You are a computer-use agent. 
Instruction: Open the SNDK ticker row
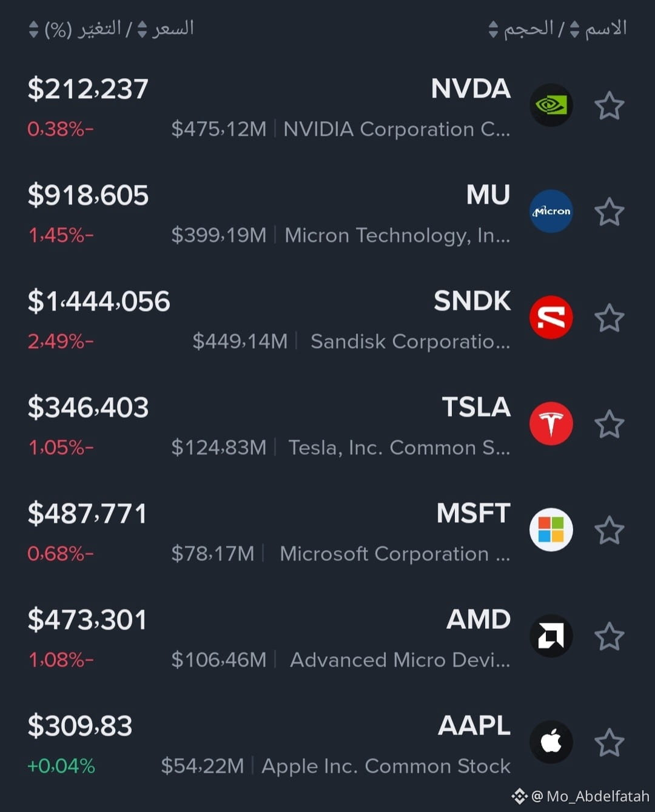(x=327, y=318)
